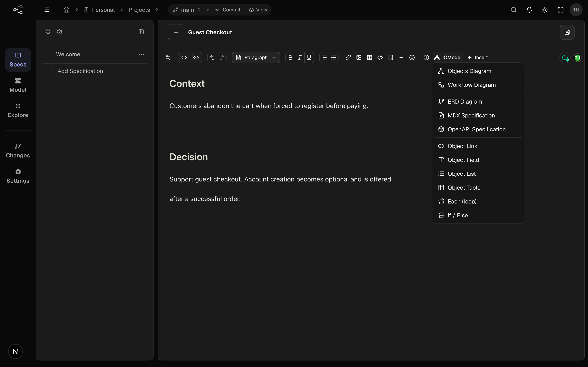Click the Commit button

(x=228, y=10)
